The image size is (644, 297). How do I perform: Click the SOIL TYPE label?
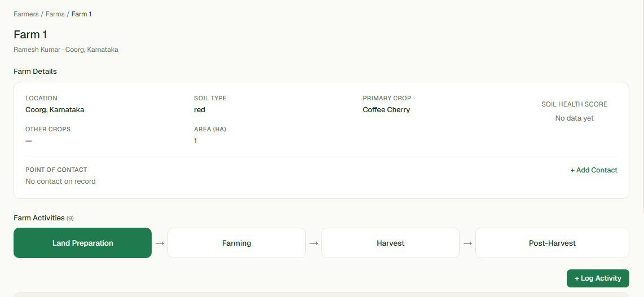pyautogui.click(x=210, y=99)
